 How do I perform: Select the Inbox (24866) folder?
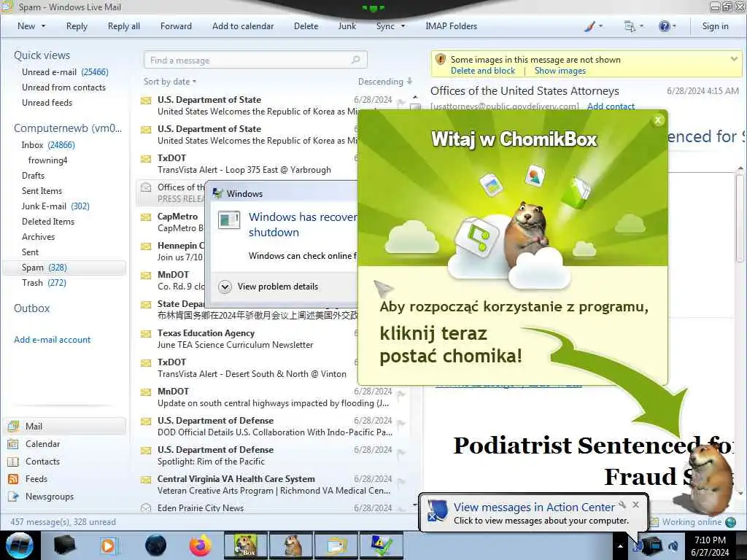point(48,145)
